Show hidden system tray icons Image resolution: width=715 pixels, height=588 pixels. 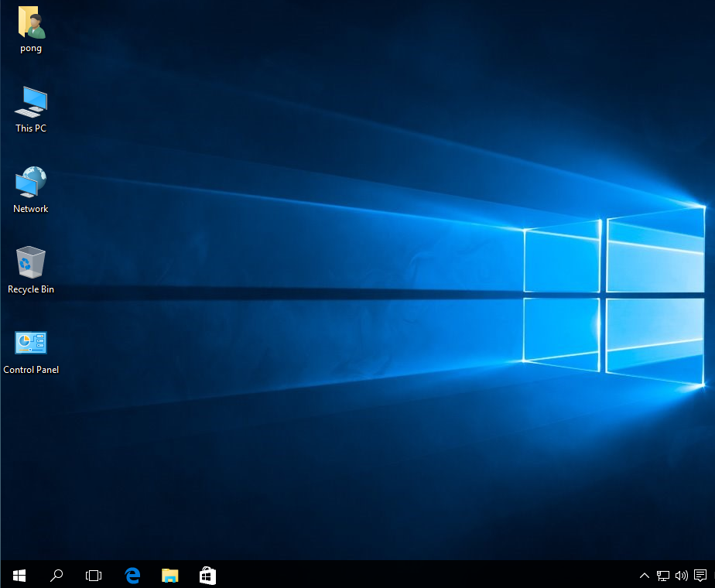click(x=645, y=576)
